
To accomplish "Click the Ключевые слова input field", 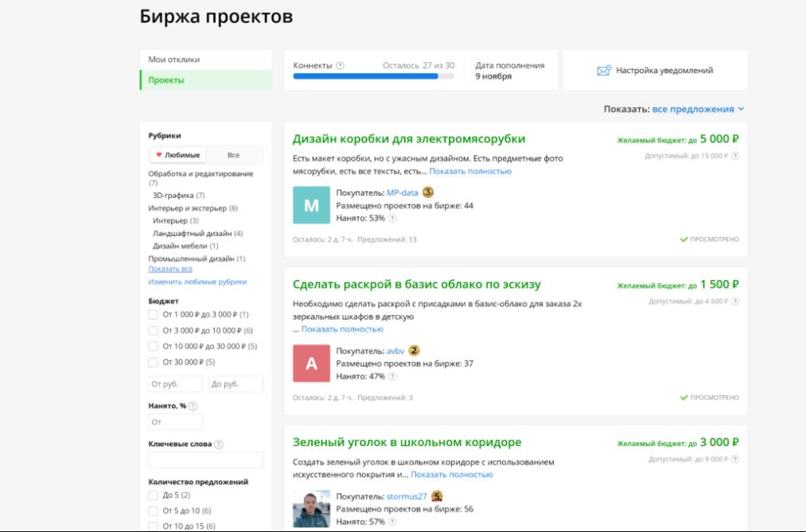I will (205, 460).
